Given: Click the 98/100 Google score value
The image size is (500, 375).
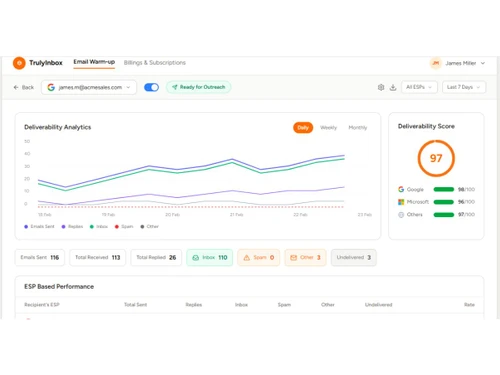Looking at the screenshot, I should 466,189.
